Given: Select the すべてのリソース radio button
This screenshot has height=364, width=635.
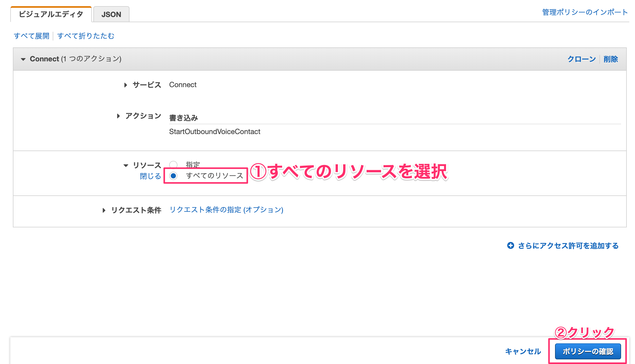Looking at the screenshot, I should (x=173, y=176).
